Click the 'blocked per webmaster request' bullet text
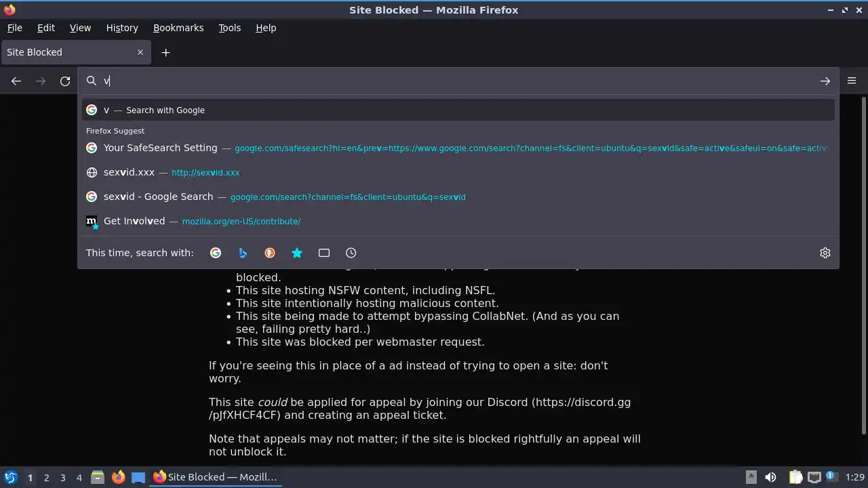The width and height of the screenshot is (868, 488). pos(360,342)
